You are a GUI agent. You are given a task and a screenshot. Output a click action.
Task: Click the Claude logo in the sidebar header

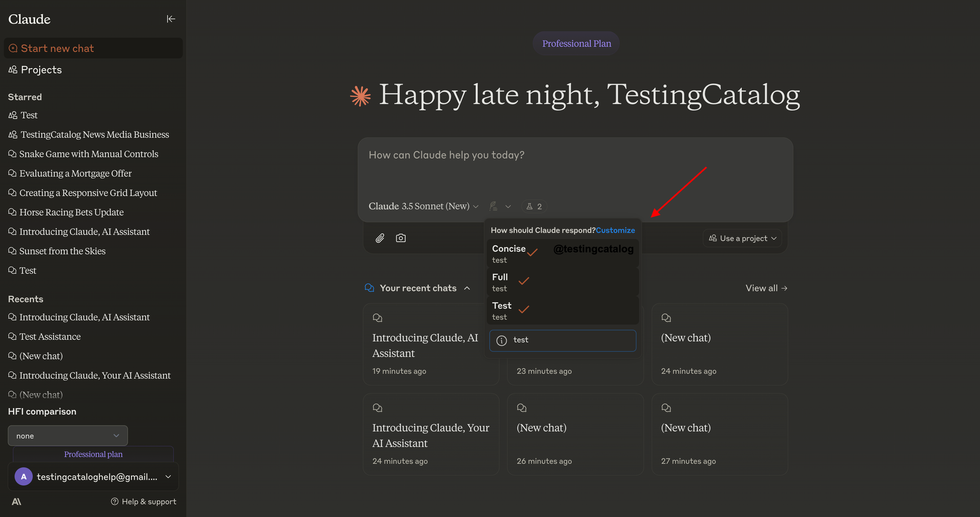tap(29, 19)
